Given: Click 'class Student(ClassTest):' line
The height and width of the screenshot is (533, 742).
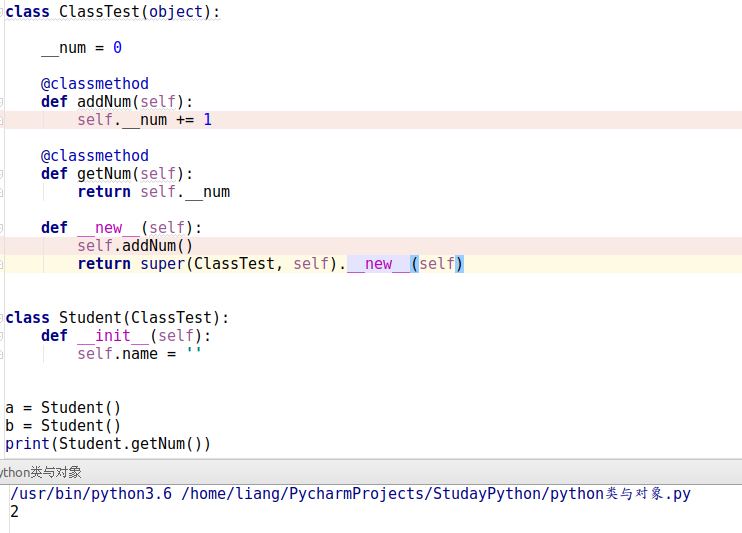Looking at the screenshot, I should pyautogui.click(x=117, y=318).
